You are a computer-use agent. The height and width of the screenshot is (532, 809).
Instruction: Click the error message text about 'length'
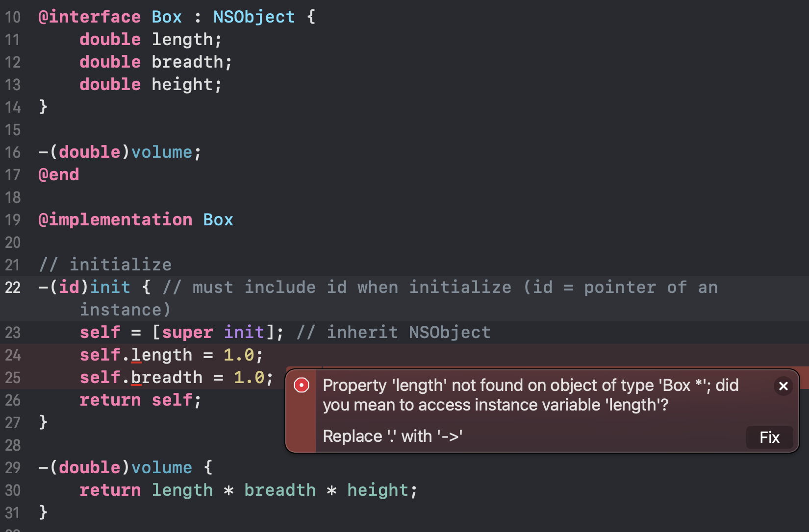point(531,395)
